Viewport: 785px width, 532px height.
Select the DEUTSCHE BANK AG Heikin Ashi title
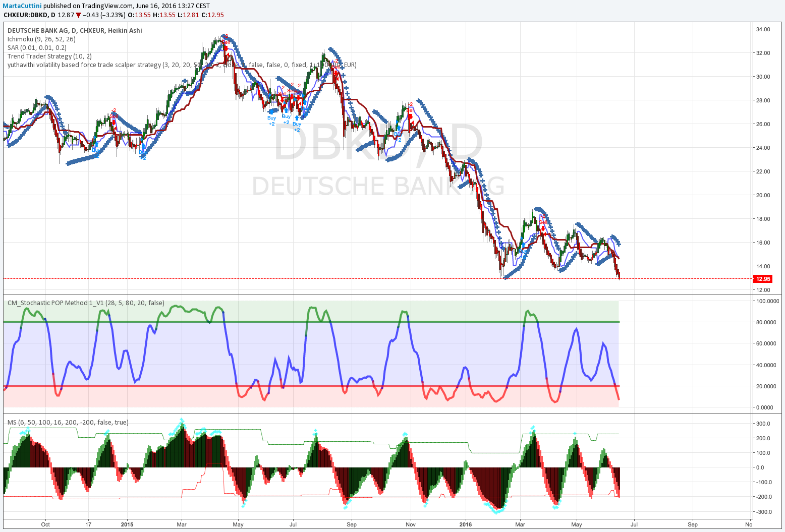(75, 30)
